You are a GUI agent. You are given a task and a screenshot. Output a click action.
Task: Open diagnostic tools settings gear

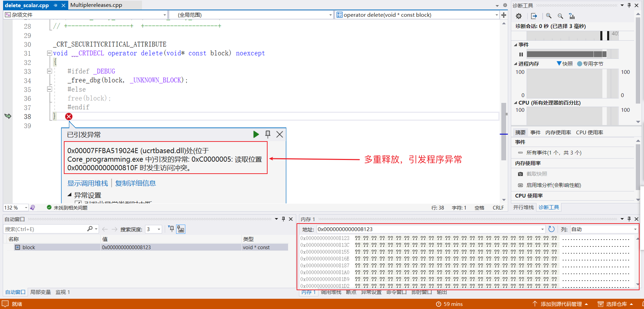[x=519, y=16]
